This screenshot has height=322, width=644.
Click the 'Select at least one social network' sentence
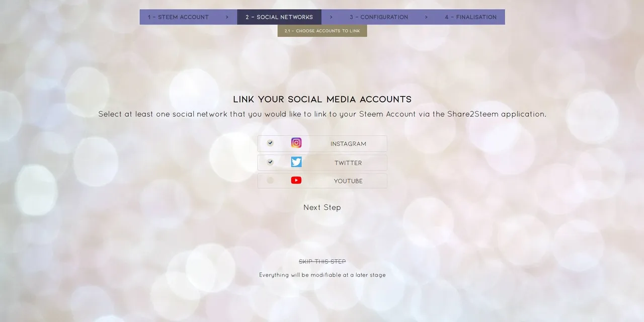click(322, 114)
